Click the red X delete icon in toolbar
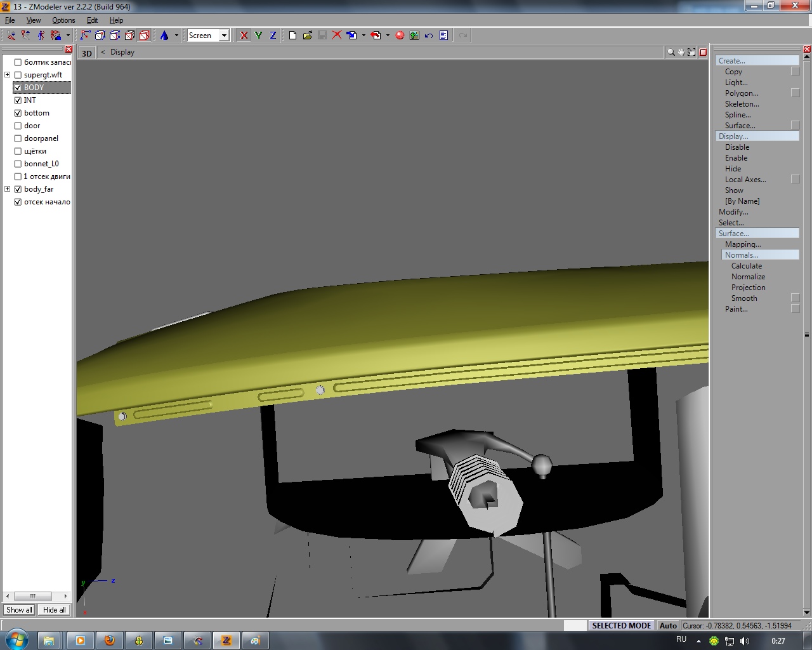Viewport: 812px width, 650px height. click(337, 36)
